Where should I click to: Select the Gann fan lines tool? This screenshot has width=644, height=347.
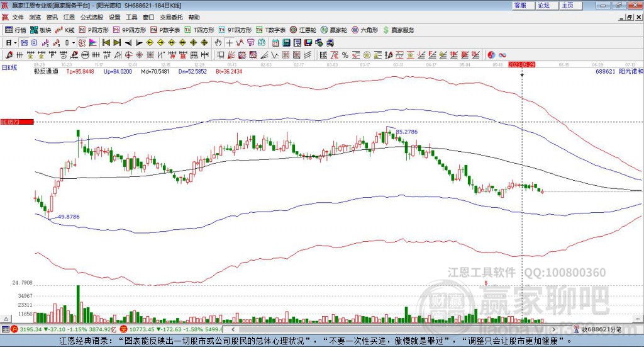(231, 55)
